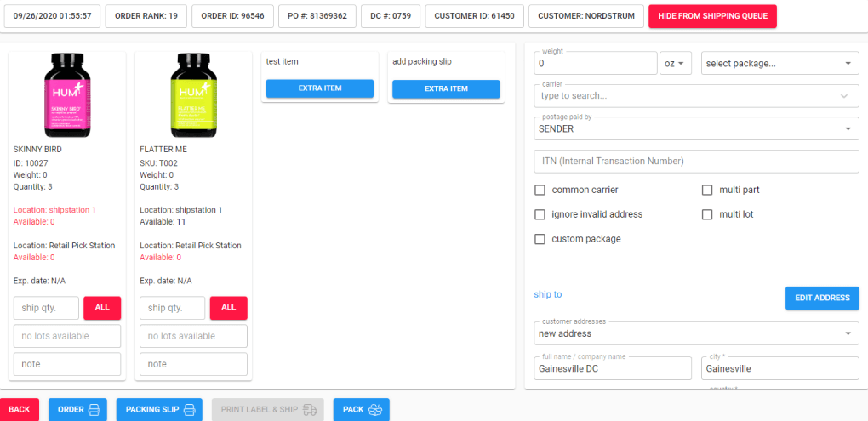Expand the select package dropdown
The width and height of the screenshot is (868, 421).
pyautogui.click(x=780, y=63)
